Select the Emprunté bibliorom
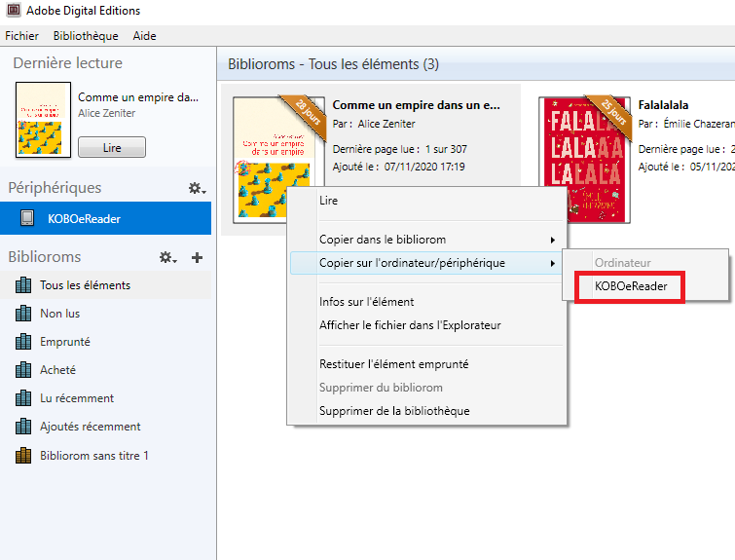735x560 pixels. (105, 342)
